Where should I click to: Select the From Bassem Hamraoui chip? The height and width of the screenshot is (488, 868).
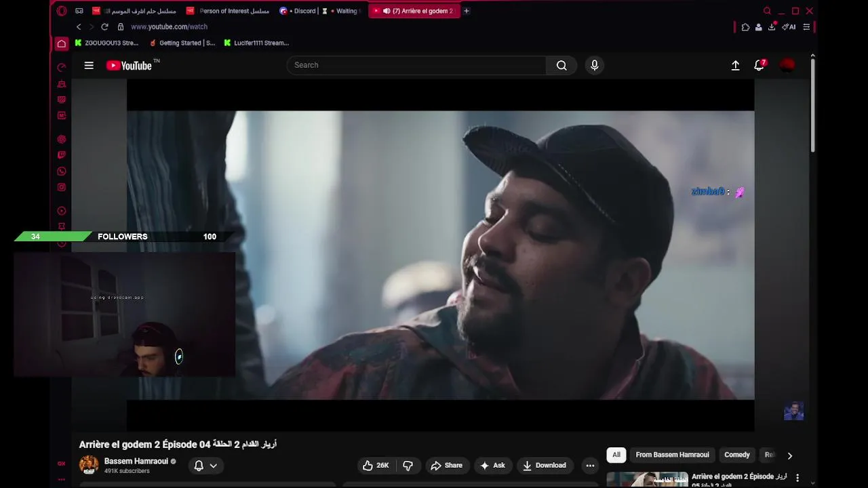[x=672, y=455]
